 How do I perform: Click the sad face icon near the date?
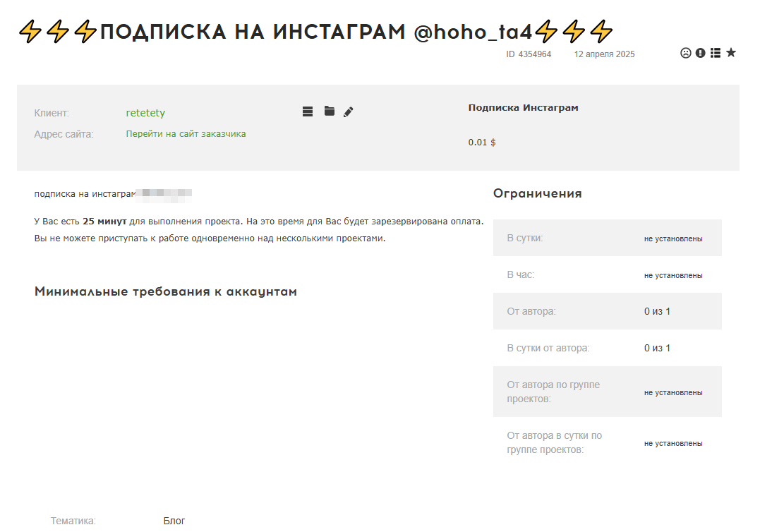[x=685, y=53]
